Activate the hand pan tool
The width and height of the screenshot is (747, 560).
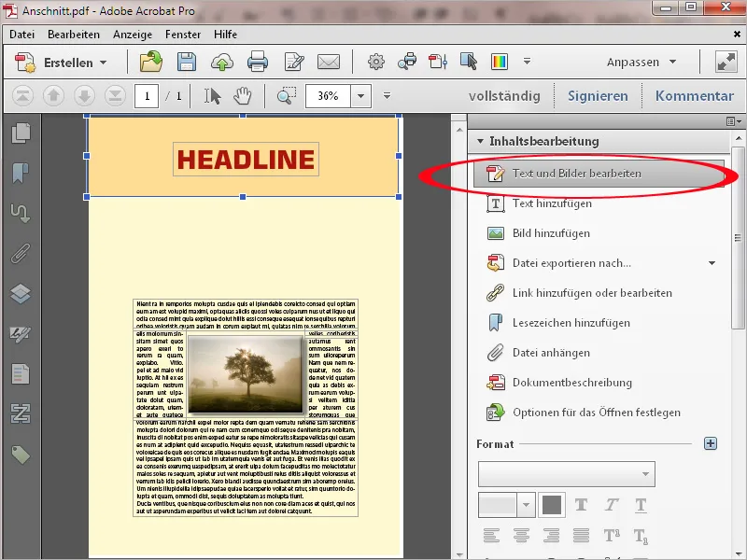[243, 96]
